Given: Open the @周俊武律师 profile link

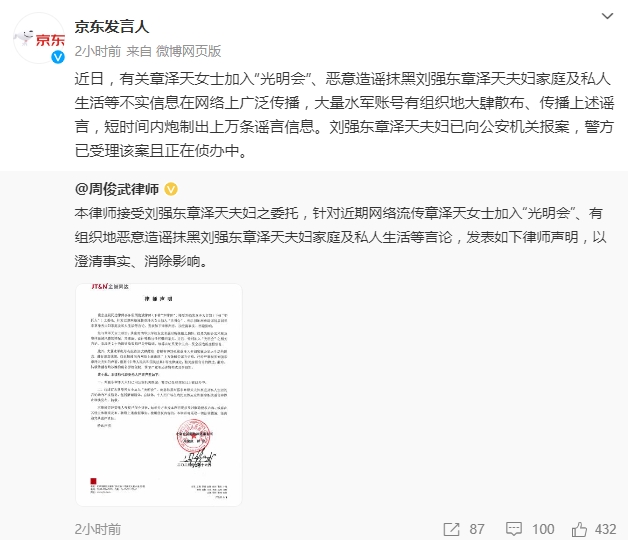Looking at the screenshot, I should click(x=117, y=189).
